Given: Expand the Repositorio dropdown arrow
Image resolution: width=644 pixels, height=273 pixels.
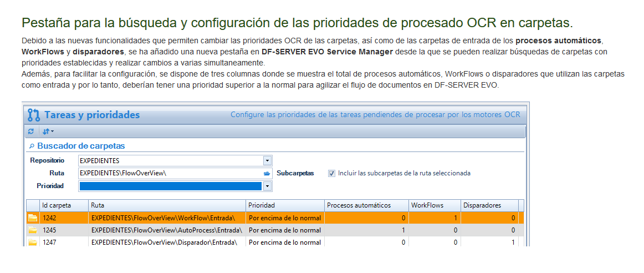Looking at the screenshot, I should (267, 161).
